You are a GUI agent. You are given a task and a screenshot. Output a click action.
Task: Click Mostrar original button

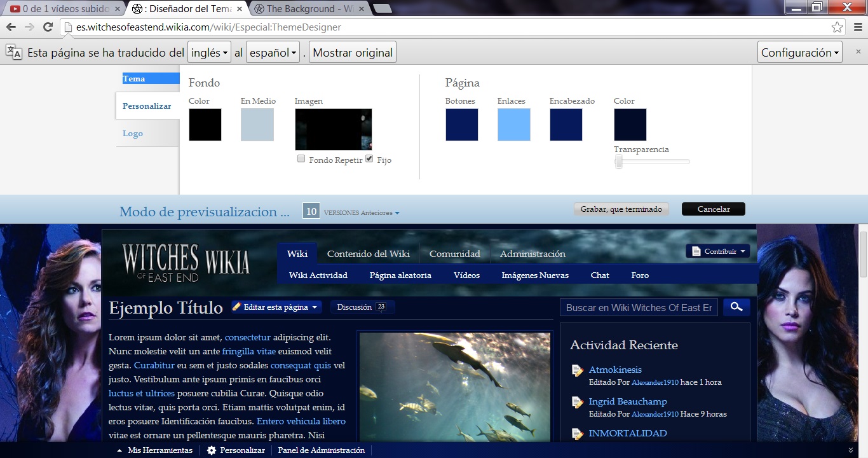click(353, 53)
